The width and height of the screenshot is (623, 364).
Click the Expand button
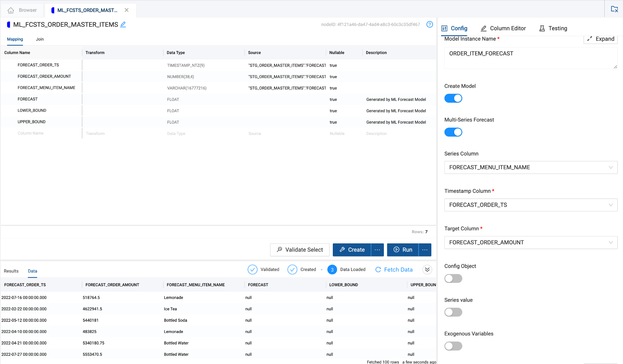click(600, 39)
